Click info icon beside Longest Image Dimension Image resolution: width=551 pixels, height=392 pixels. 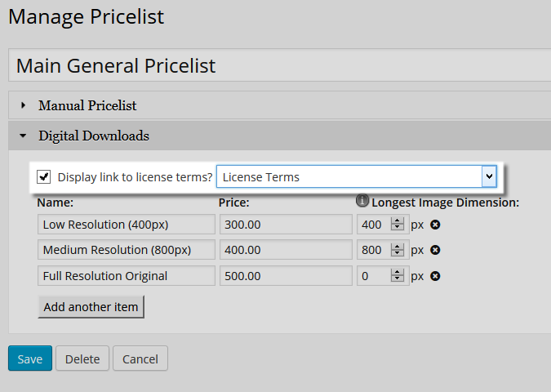point(362,201)
